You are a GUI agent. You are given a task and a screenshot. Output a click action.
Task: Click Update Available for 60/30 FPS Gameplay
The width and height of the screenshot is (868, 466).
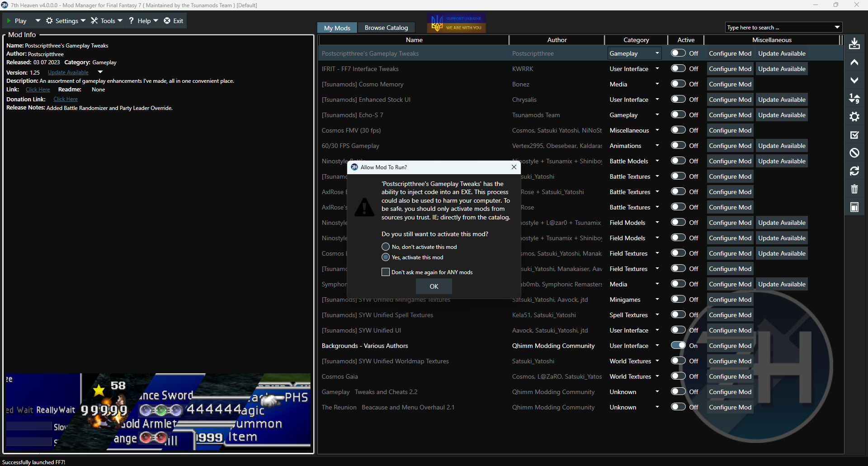pyautogui.click(x=782, y=146)
